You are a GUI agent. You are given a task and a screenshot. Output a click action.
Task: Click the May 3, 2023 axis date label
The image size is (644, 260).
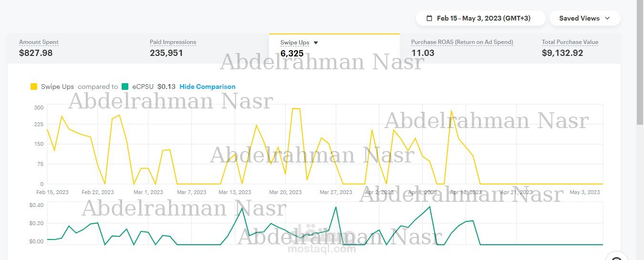585,192
